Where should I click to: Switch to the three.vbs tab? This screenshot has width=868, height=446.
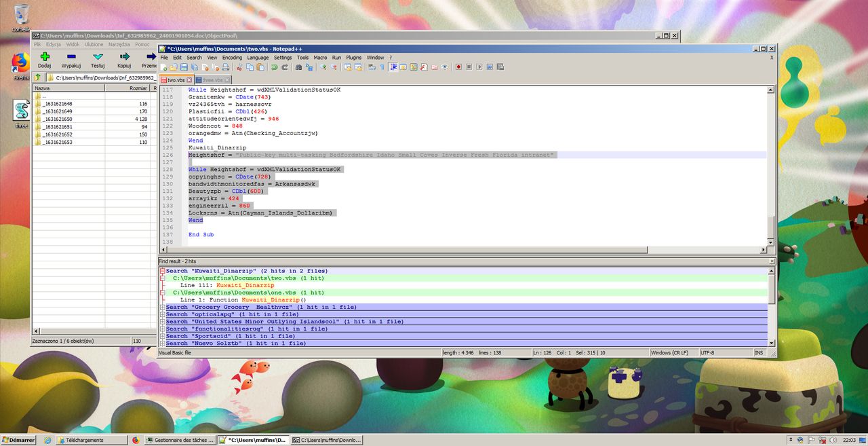(213, 80)
